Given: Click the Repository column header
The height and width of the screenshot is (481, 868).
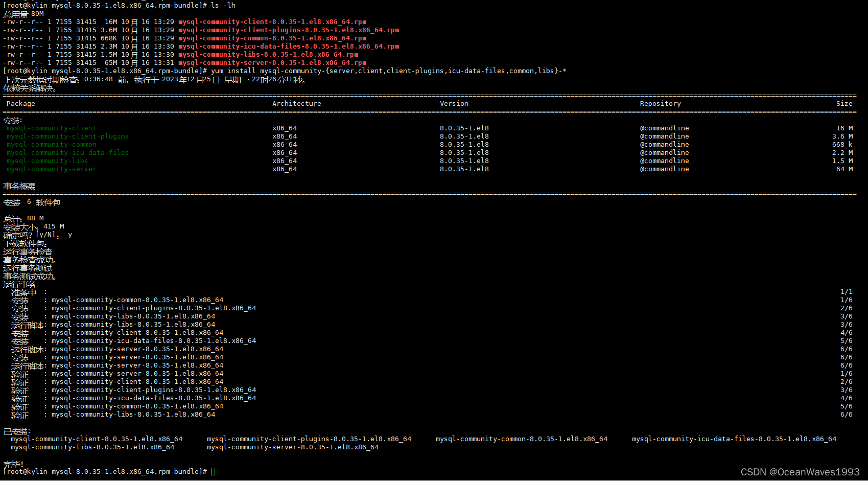Looking at the screenshot, I should (x=660, y=103).
